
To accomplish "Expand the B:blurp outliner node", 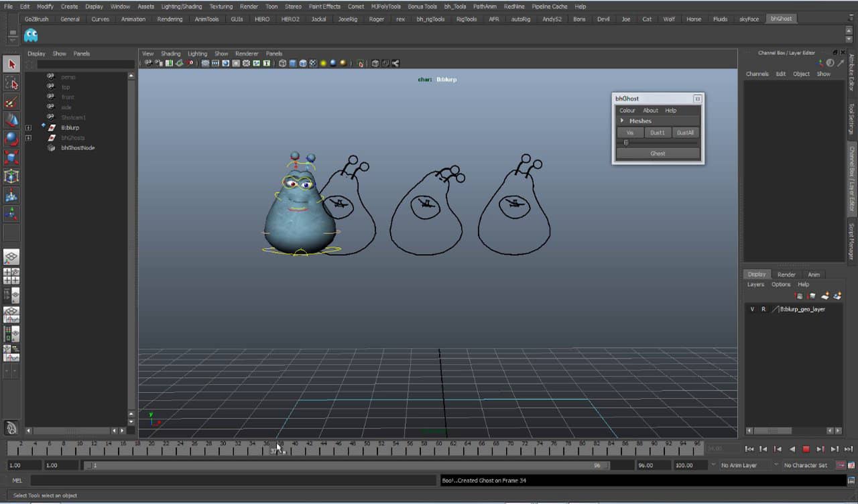I will point(28,127).
